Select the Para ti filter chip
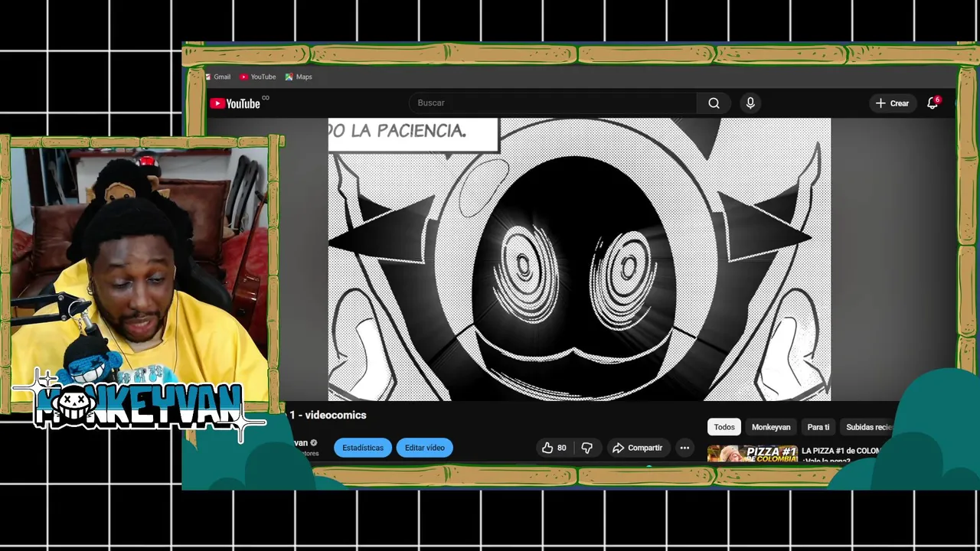This screenshot has width=980, height=551. click(x=818, y=427)
